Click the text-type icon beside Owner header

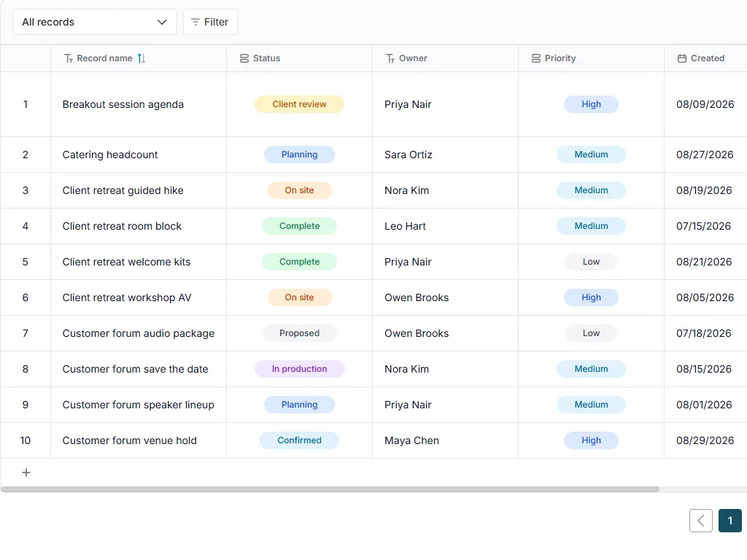click(x=390, y=58)
